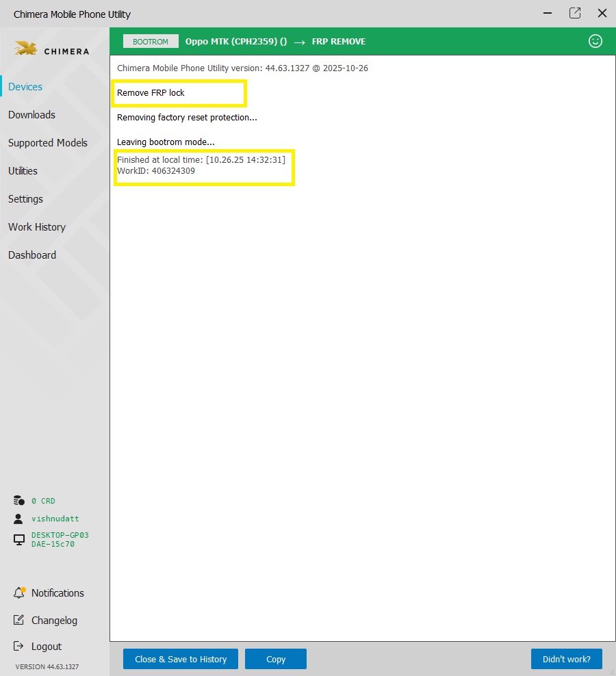Click the Copy log button
The height and width of the screenshot is (676, 616).
276,659
